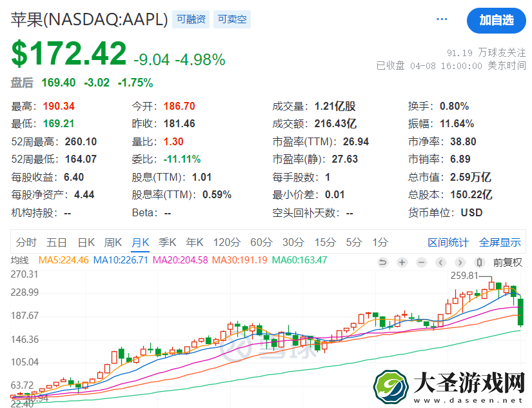The width and height of the screenshot is (532, 408).
Task: Open the 前复权 price adjustment dropdown
Action: [x=507, y=262]
